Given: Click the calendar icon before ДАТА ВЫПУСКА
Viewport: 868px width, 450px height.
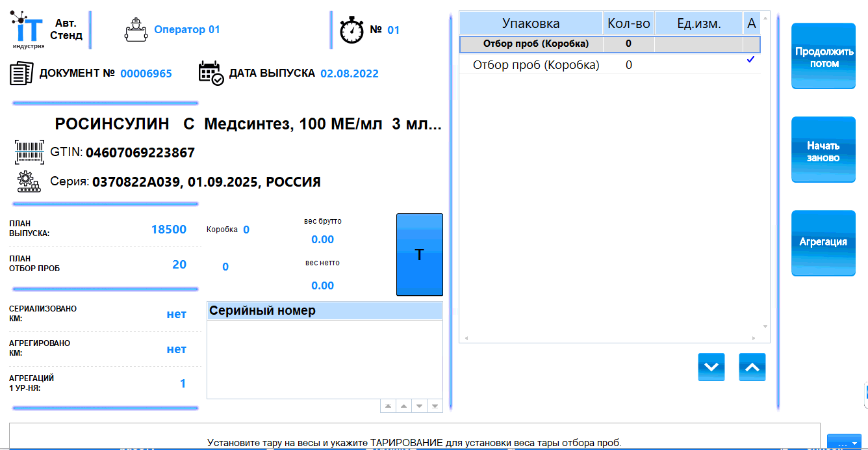Looking at the screenshot, I should (x=211, y=73).
